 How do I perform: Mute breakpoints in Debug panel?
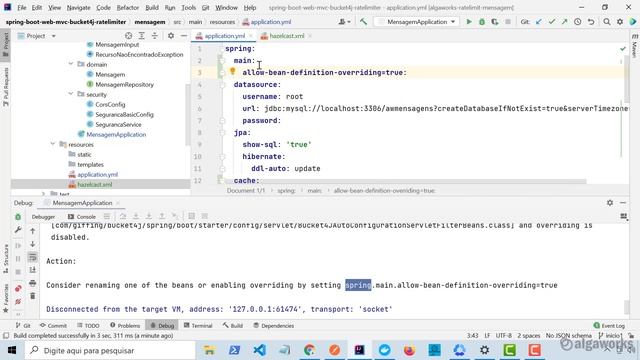pos(18,302)
